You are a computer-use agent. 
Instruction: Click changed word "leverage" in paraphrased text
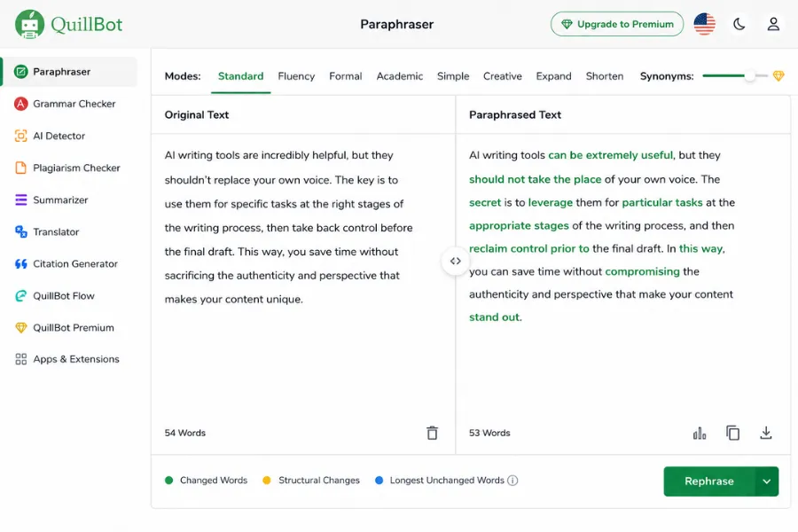(x=550, y=203)
